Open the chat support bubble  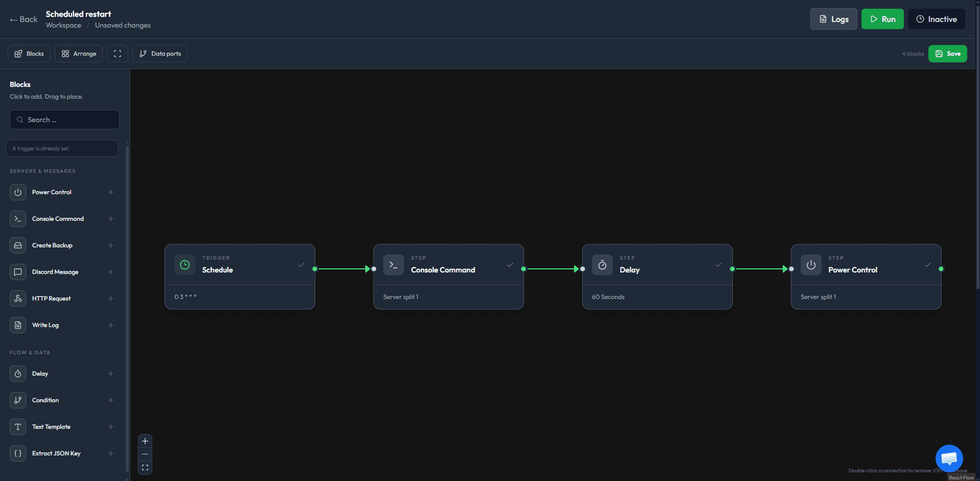[949, 459]
